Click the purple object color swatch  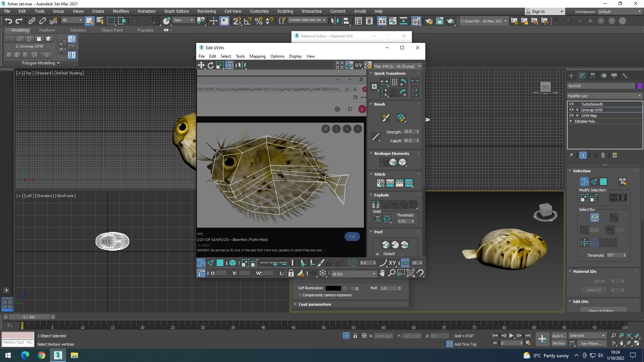click(x=640, y=86)
